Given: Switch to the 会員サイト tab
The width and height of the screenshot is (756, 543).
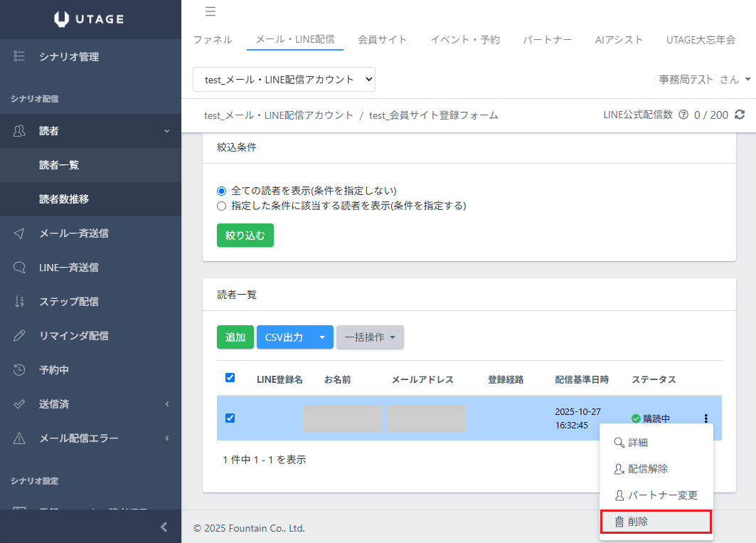Looking at the screenshot, I should coord(382,40).
